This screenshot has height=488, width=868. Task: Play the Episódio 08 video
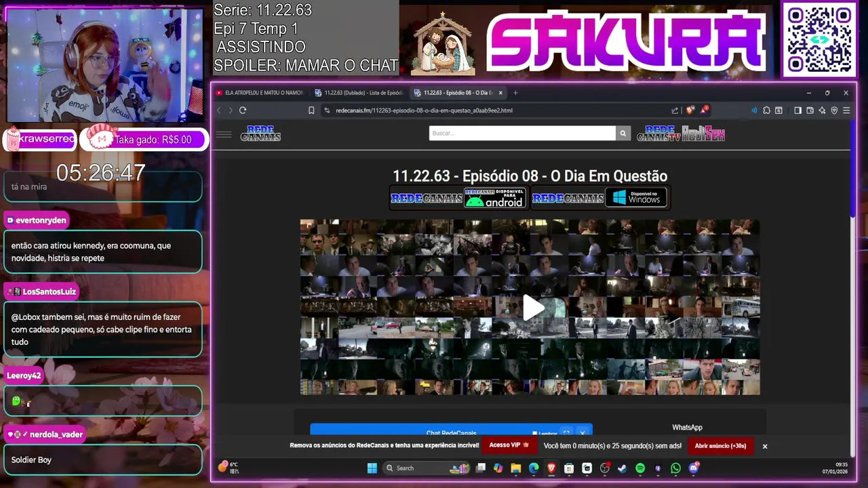[533, 308]
